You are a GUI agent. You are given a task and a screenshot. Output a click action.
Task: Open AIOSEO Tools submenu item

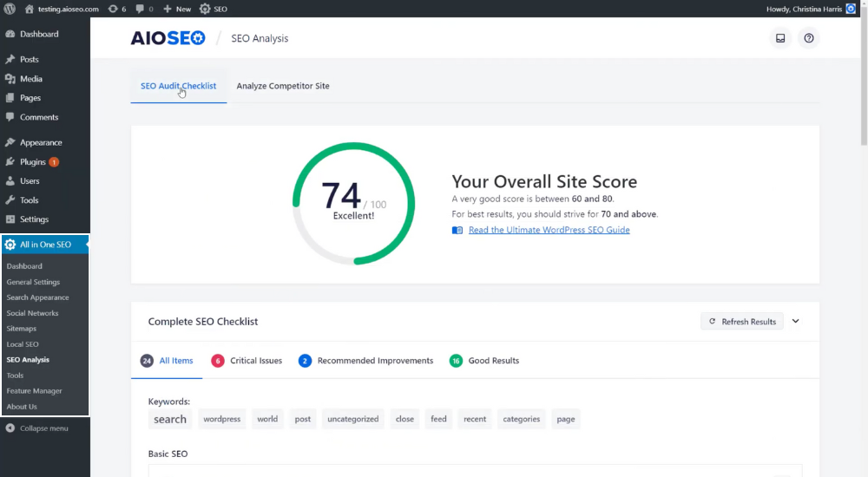[15, 376]
